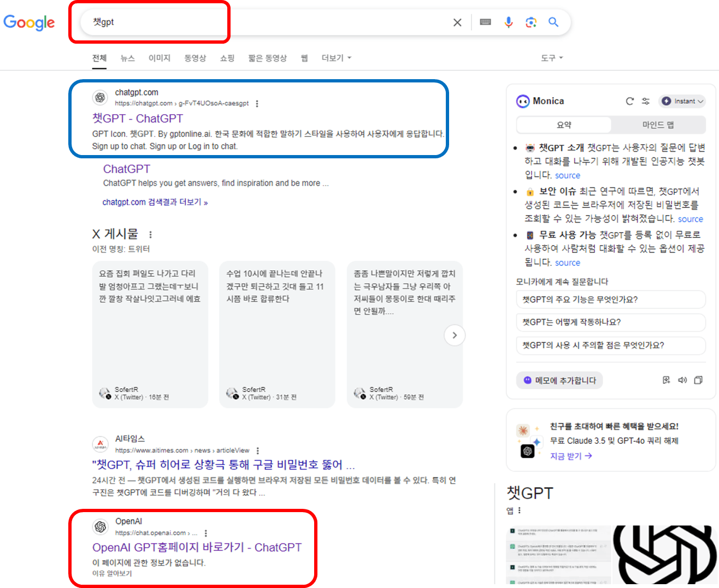The width and height of the screenshot is (719, 588).
Task: Open the OpenAI result three-dot menu
Action: point(206,533)
